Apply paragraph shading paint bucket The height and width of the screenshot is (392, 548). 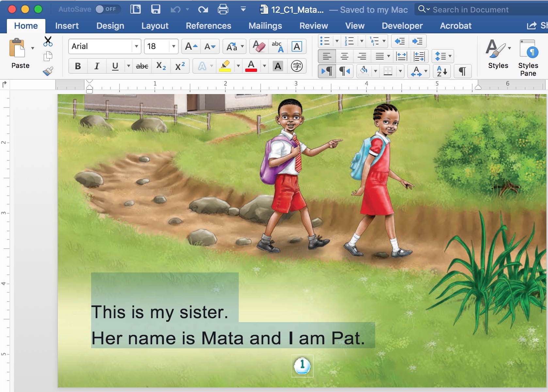(x=363, y=71)
